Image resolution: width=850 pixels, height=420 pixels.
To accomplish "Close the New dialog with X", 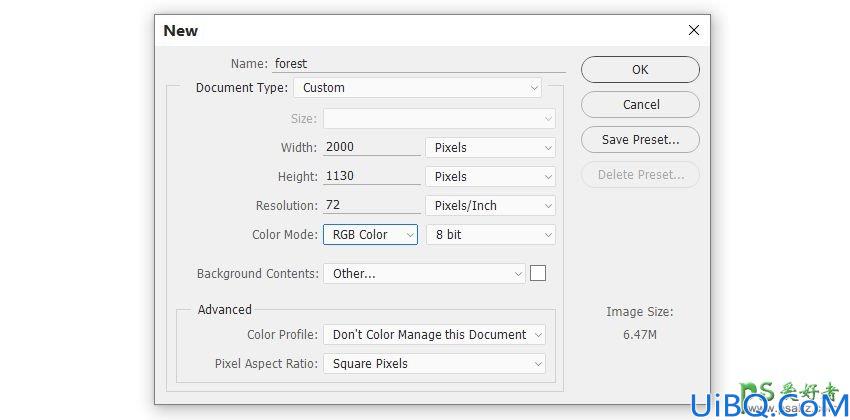I will [693, 31].
